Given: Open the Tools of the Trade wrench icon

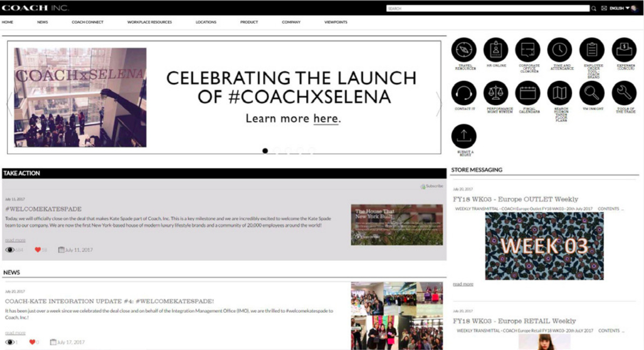Looking at the screenshot, I should (624, 93).
